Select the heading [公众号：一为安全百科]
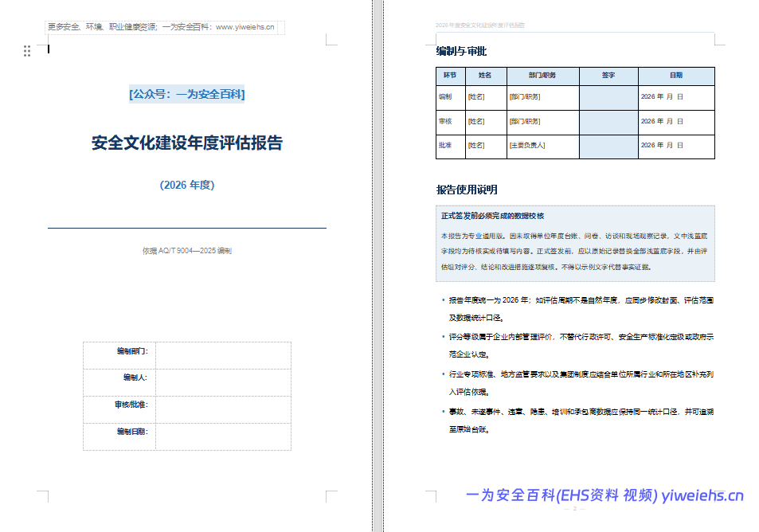759x532 pixels. click(187, 94)
